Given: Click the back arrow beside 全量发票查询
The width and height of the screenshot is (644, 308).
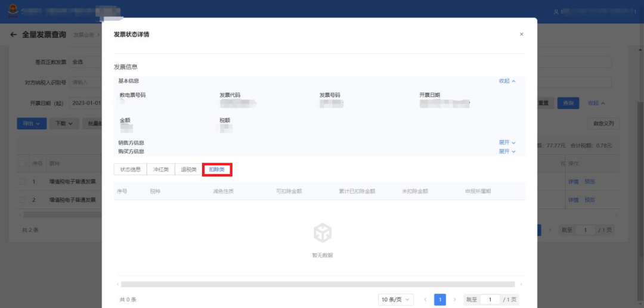Looking at the screenshot, I should 14,35.
